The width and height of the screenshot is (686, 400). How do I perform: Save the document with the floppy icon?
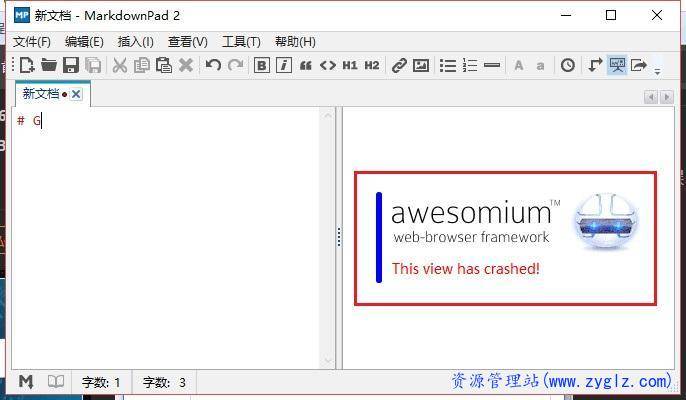pos(70,66)
